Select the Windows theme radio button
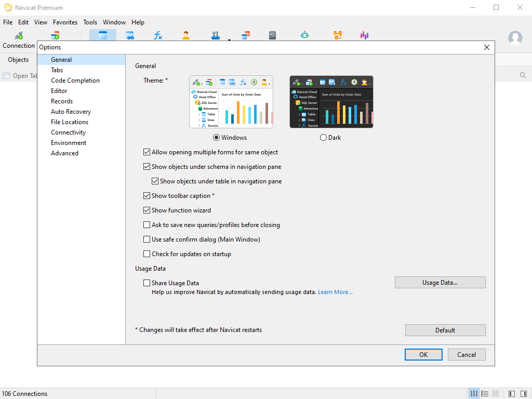532x399 pixels. click(x=216, y=137)
